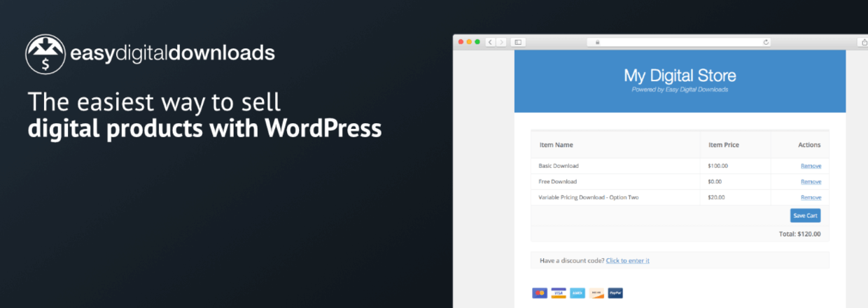Click the Discover payment icon

[x=596, y=293]
